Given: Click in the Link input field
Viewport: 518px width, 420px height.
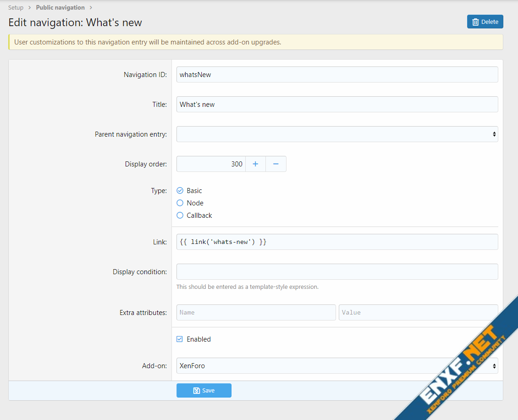Looking at the screenshot, I should [x=337, y=242].
